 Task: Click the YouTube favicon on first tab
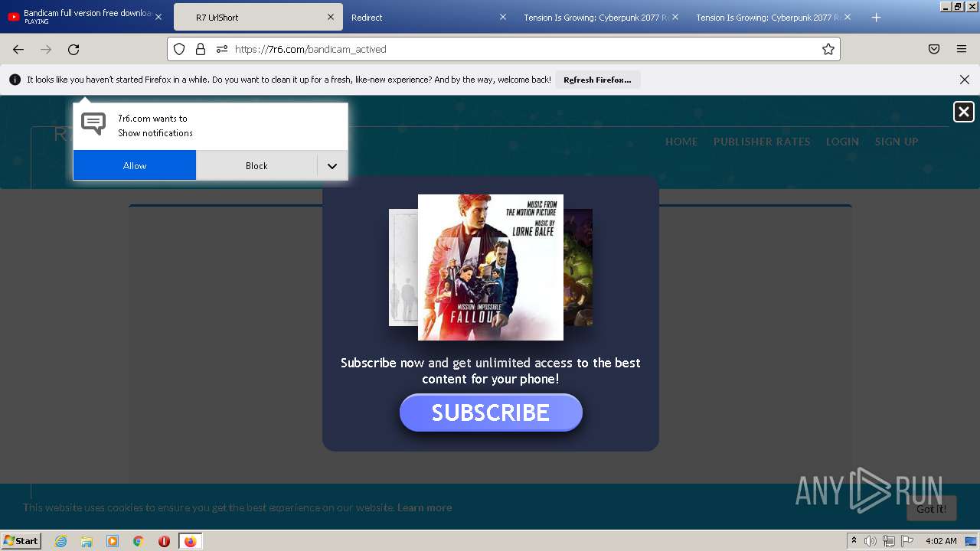(x=14, y=17)
